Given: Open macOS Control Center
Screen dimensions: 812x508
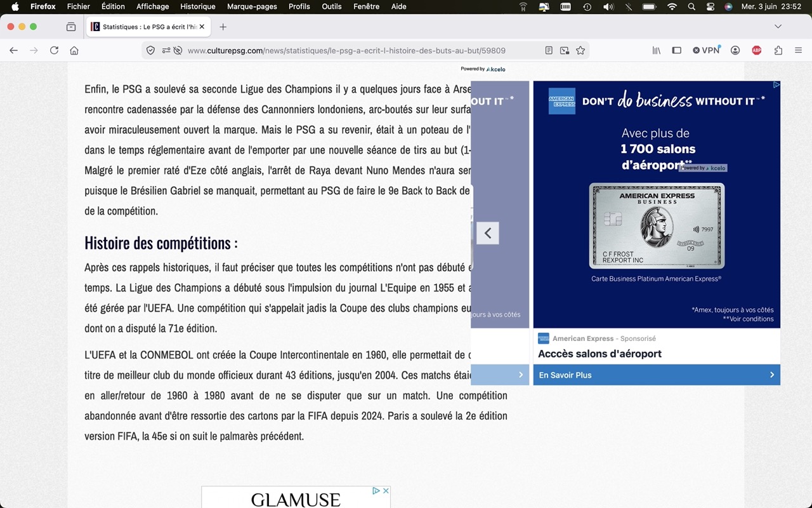Looking at the screenshot, I should 710,7.
